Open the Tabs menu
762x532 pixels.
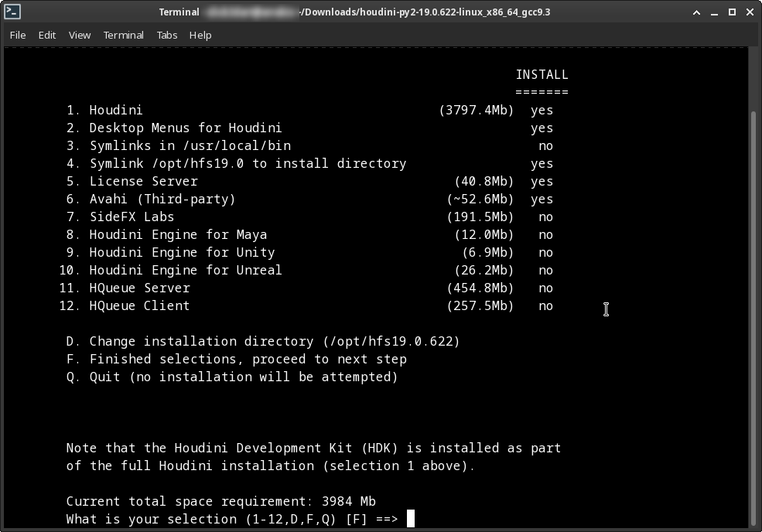(166, 35)
